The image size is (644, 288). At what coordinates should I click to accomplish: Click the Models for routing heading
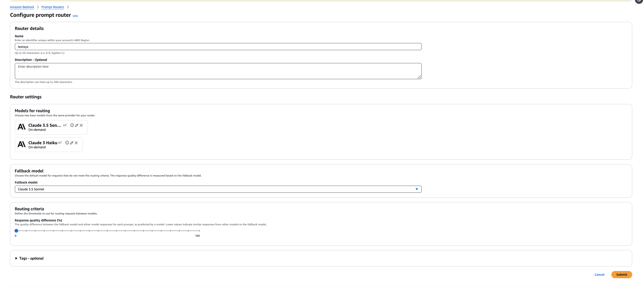coord(32,111)
